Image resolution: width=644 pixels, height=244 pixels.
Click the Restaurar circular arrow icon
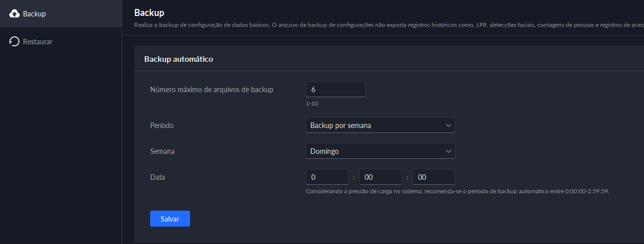click(x=14, y=42)
